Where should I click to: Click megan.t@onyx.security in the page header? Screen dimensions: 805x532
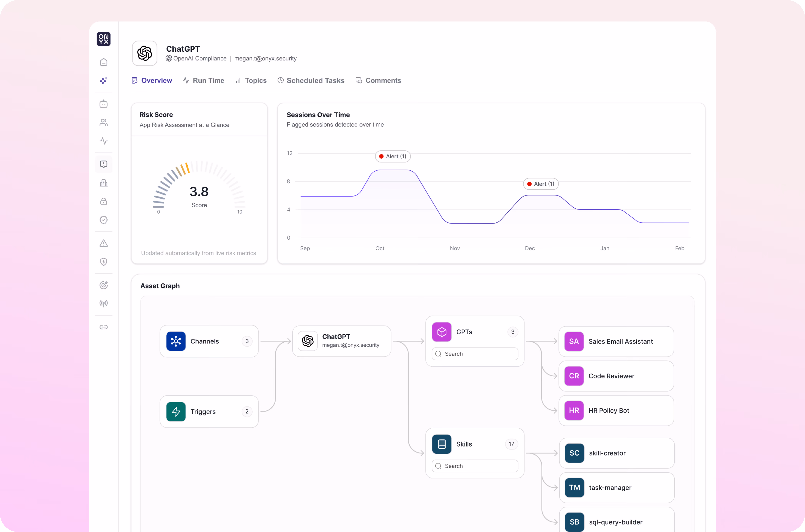pyautogui.click(x=266, y=58)
